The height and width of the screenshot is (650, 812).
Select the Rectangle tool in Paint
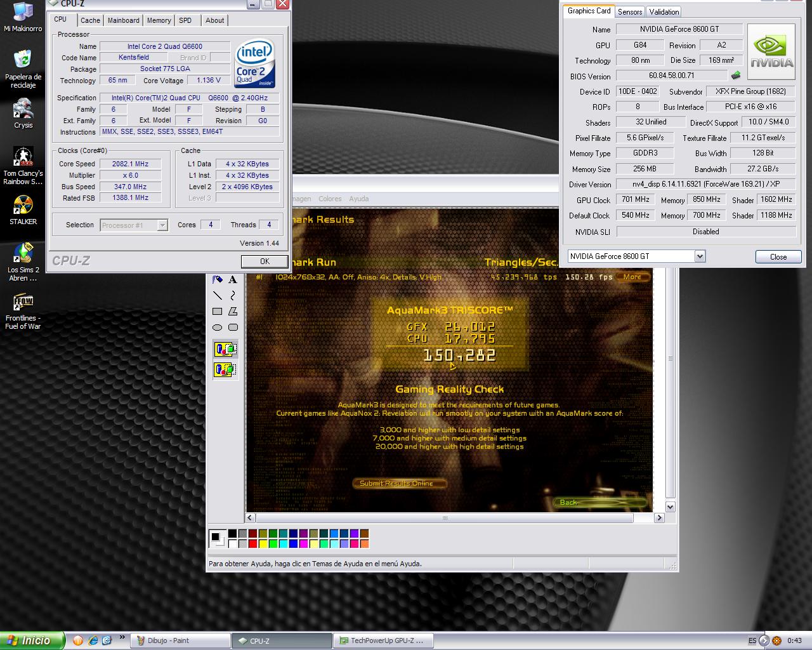pos(217,311)
